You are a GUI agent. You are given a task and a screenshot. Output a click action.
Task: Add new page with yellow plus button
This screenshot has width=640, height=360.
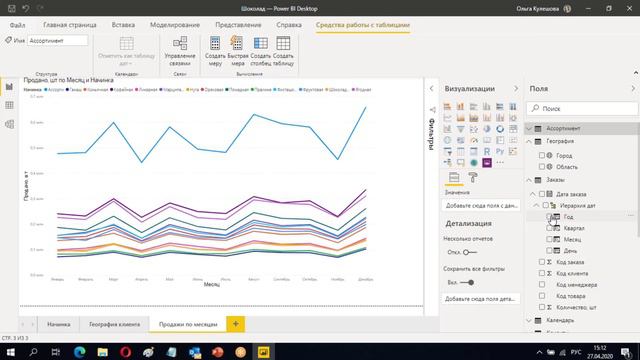[x=236, y=324]
